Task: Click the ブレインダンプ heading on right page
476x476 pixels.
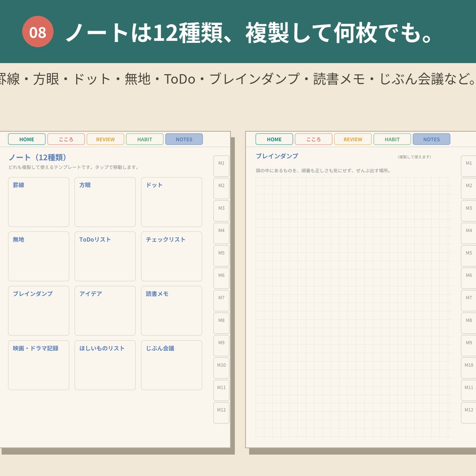Action: [277, 156]
